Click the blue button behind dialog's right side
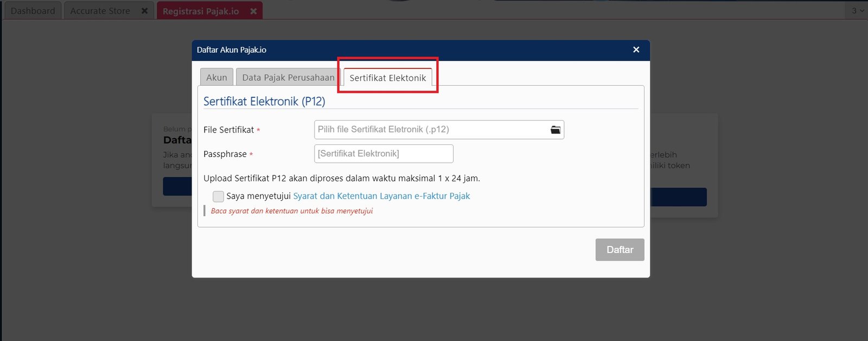Viewport: 868px width, 341px height. (678, 197)
